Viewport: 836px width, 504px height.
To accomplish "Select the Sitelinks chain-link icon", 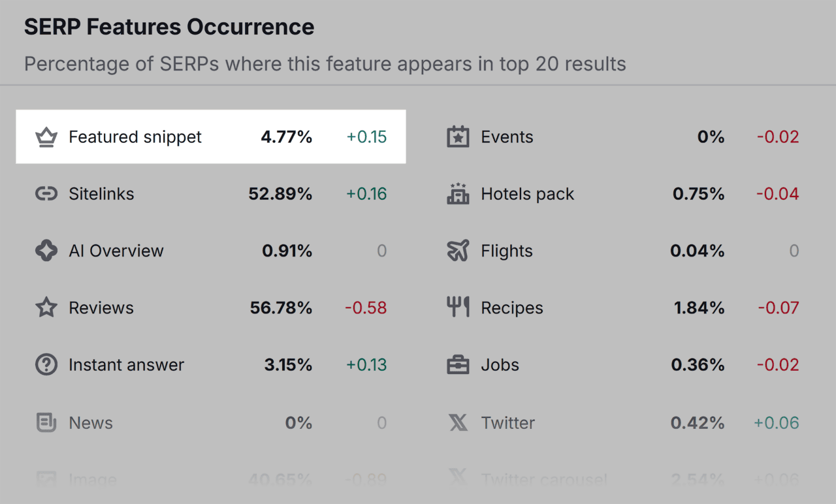I will (x=46, y=193).
